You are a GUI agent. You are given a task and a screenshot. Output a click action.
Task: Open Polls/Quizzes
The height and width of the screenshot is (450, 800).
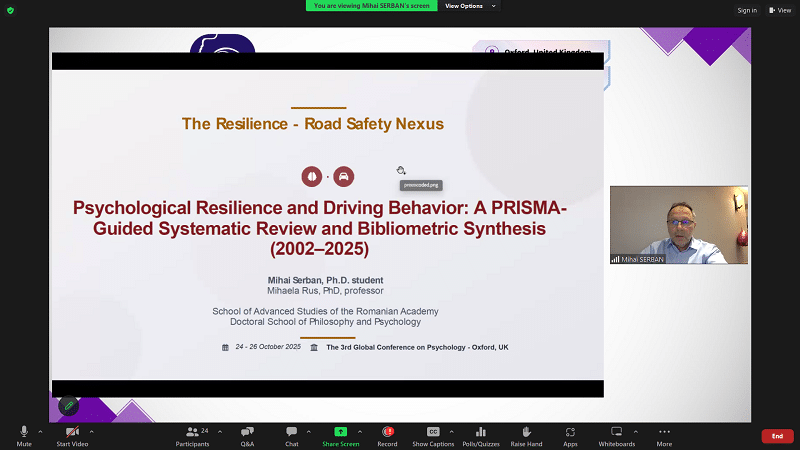click(482, 434)
